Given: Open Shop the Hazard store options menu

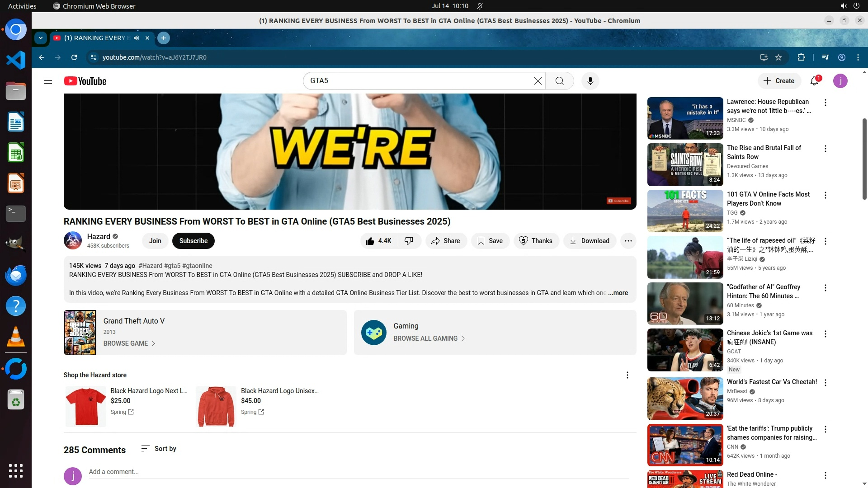Looking at the screenshot, I should 627,375.
